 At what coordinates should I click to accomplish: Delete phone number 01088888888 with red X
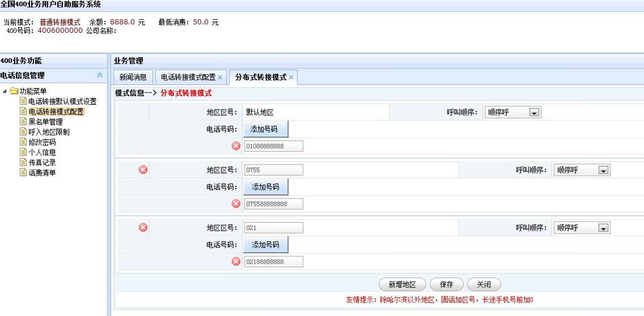tap(236, 146)
